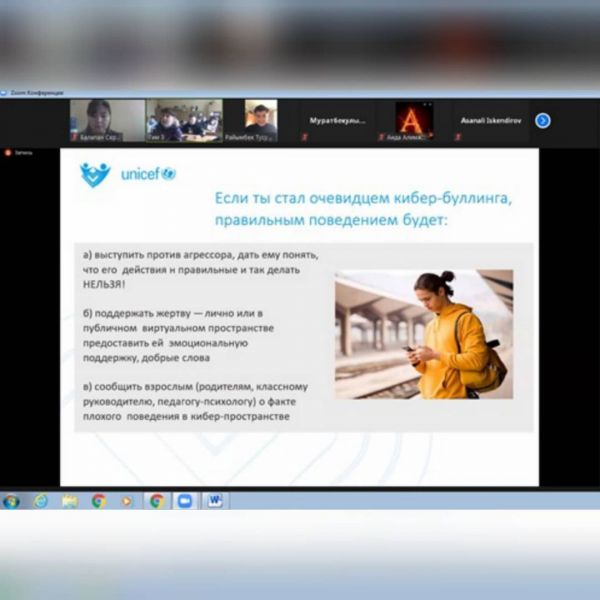Click the "Муратбекулы..." participant tile
Screen dimensions: 600x600
click(x=338, y=120)
